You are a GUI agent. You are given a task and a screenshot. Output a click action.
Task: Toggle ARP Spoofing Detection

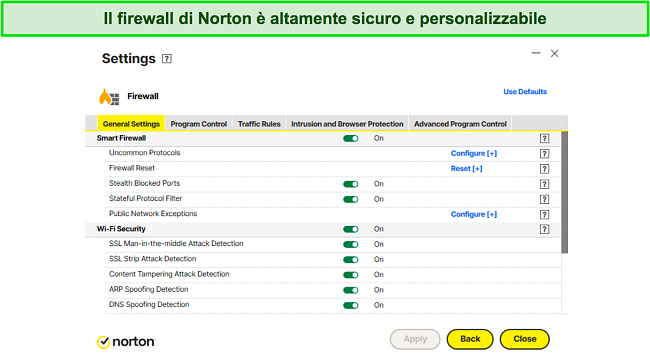[351, 290]
